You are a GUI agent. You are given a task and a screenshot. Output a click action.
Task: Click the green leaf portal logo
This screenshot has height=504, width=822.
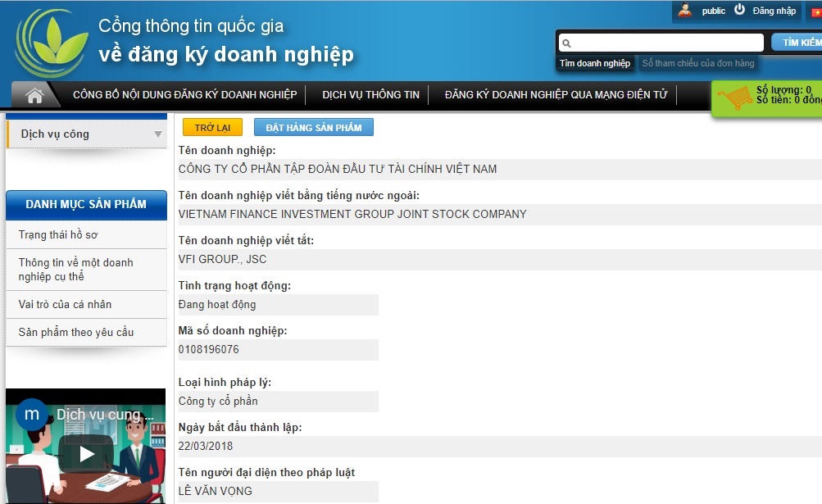(51, 43)
